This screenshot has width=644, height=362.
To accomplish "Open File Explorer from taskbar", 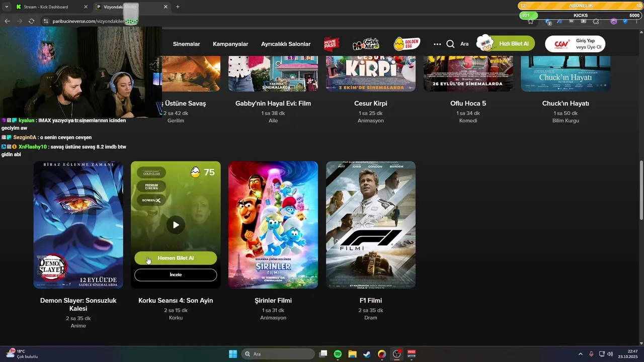I will [353, 354].
